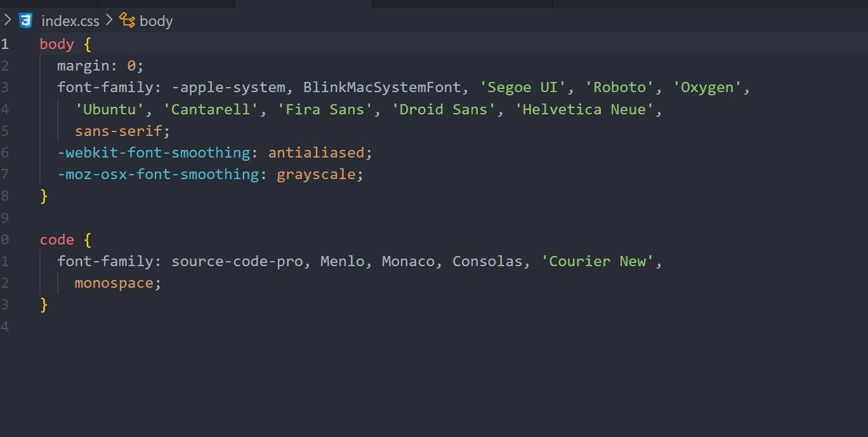Click the 'Fira Sans' string
Viewport: 868px width, 437px height.
coord(325,109)
